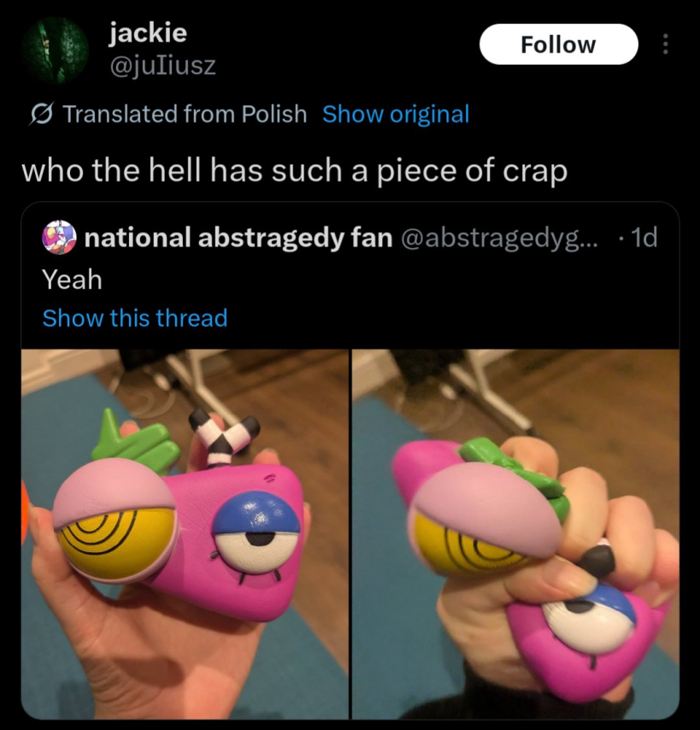This screenshot has height=730, width=700.
Task: View right photo of squeezed pink toy
Action: click(515, 534)
